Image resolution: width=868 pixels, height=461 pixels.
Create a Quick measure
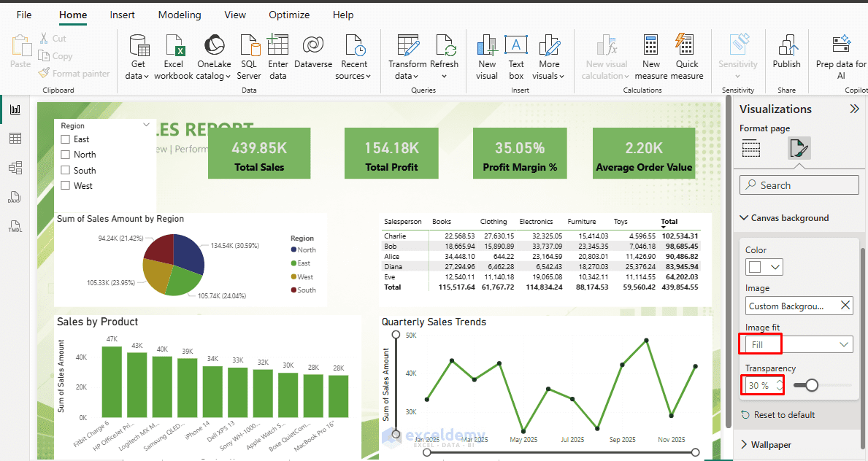pos(686,57)
